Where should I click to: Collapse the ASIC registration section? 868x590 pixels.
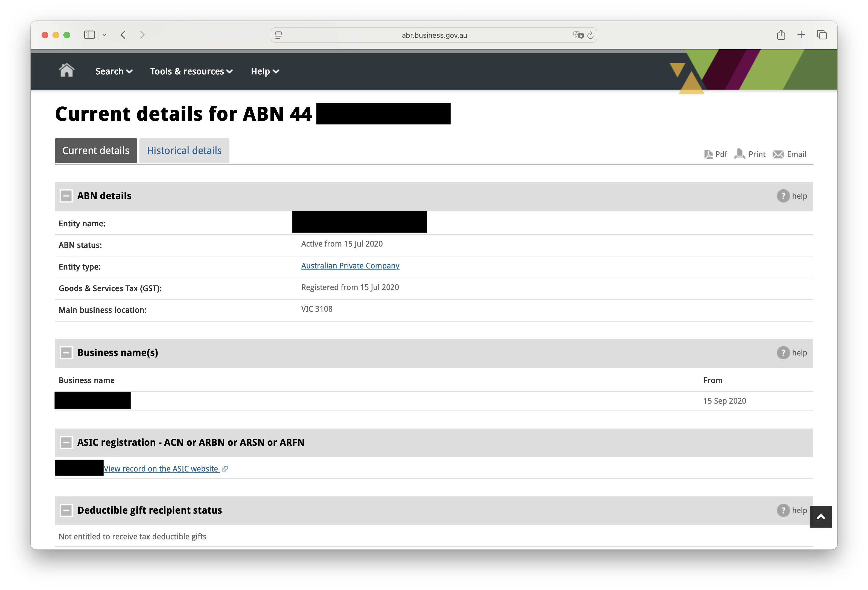pyautogui.click(x=66, y=443)
